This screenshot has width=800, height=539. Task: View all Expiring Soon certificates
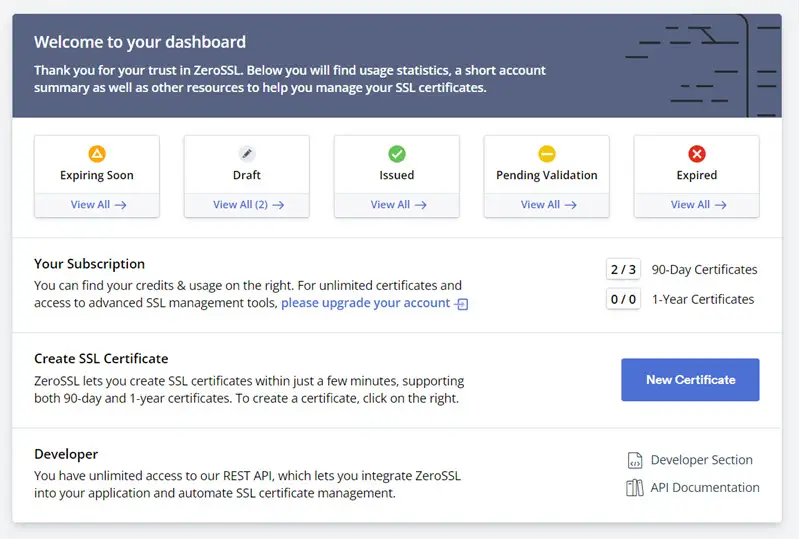(98, 205)
